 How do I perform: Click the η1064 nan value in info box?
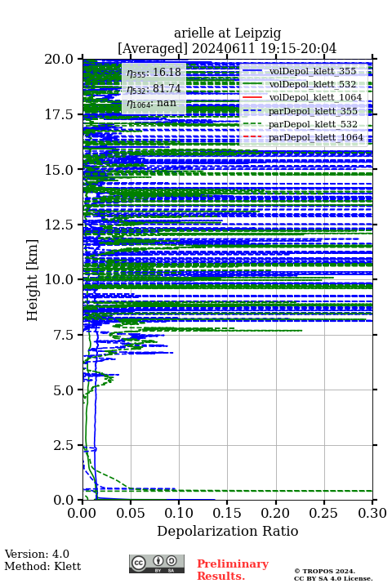coord(152,104)
